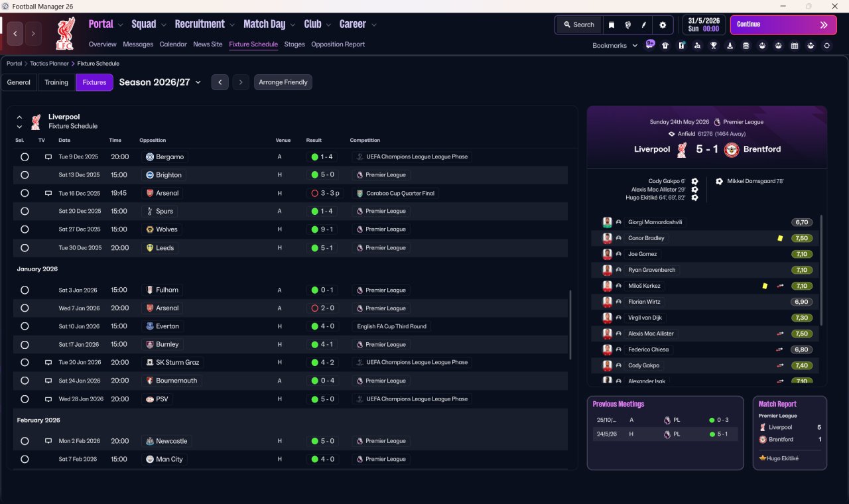The height and width of the screenshot is (504, 849).
Task: Select the Leeds fixture radio button
Action: click(25, 248)
